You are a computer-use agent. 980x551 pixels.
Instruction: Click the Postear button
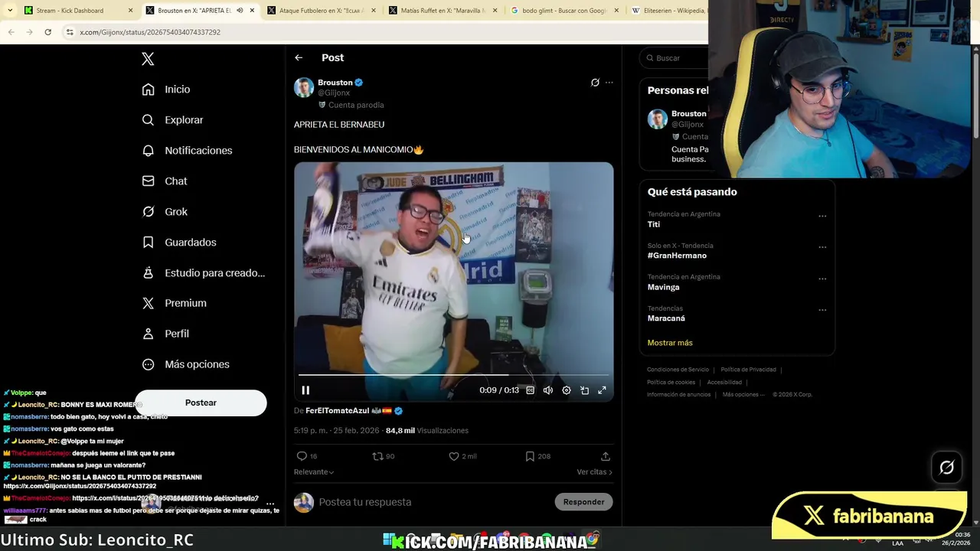201,403
